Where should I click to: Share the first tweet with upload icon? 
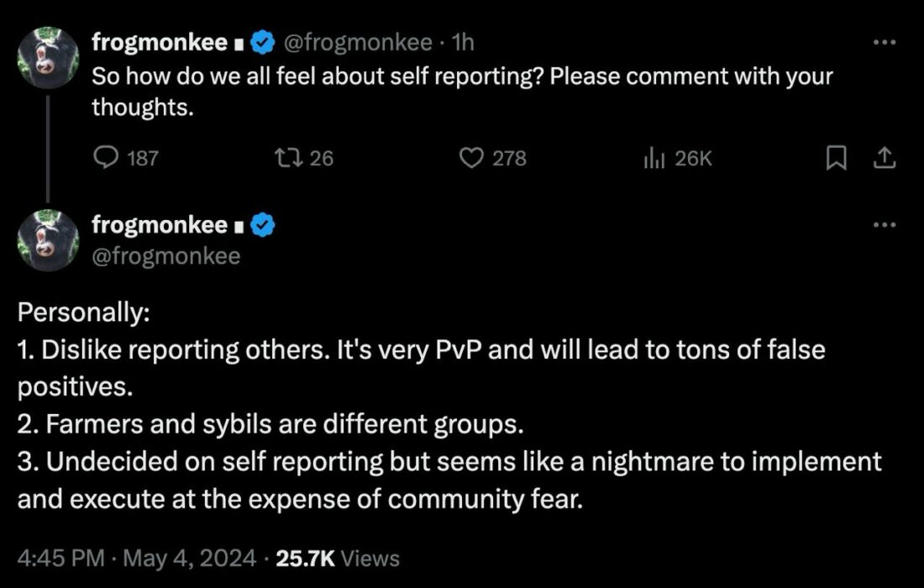coord(884,158)
